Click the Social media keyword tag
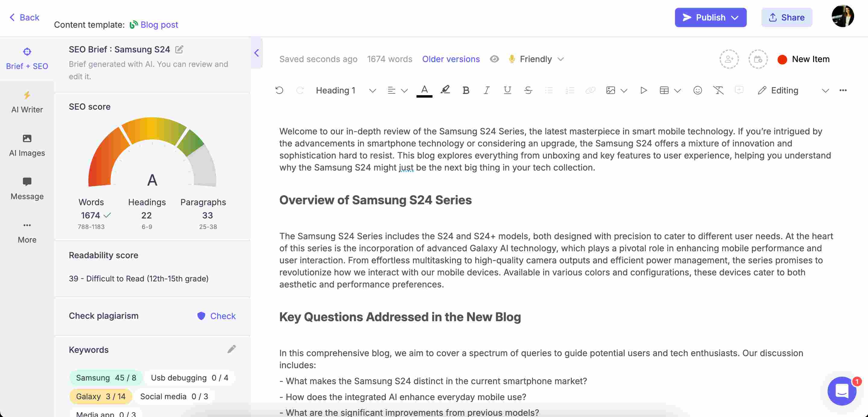The width and height of the screenshot is (868, 417). (174, 397)
